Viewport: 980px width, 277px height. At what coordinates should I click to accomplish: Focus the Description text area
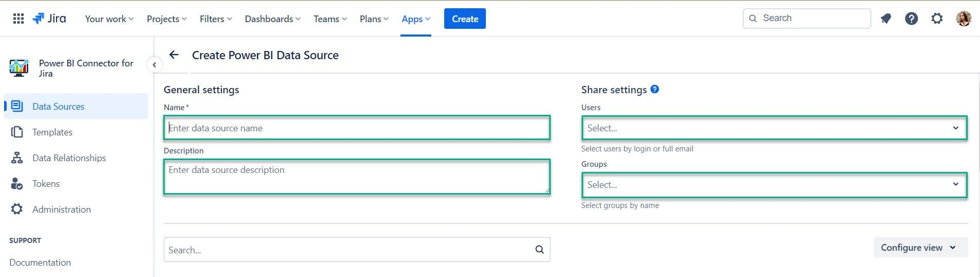coord(357,177)
